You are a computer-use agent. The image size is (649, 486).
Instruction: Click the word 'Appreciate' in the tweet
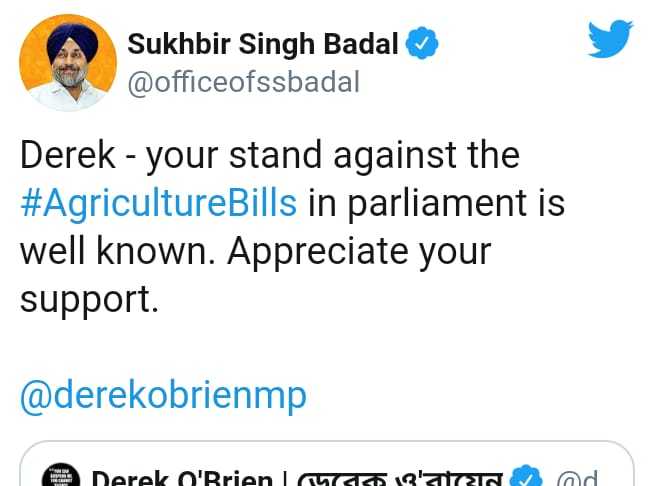click(318, 252)
